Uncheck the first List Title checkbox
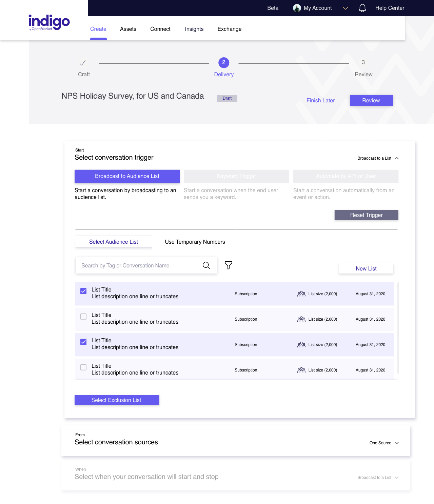 click(x=83, y=291)
